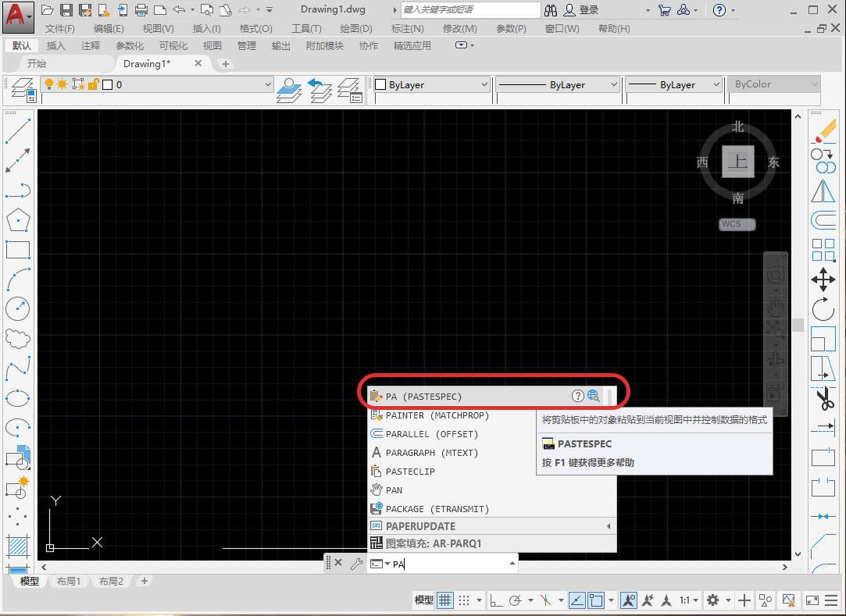
Task: Expand annotation scale 1:1 dropdown
Action: [688, 600]
